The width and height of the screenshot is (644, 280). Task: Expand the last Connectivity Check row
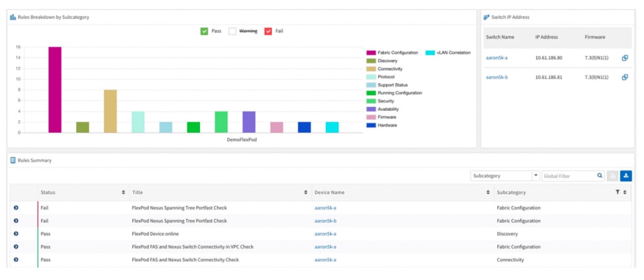[x=16, y=259]
